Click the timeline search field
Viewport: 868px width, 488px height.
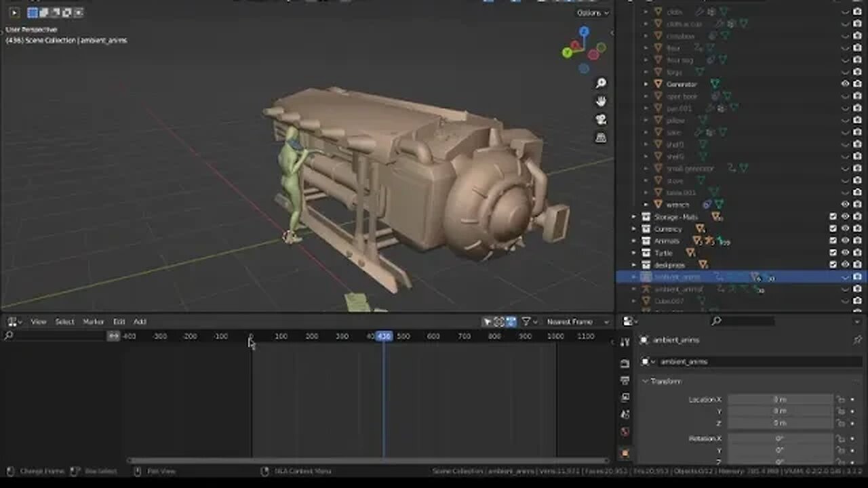(x=54, y=335)
